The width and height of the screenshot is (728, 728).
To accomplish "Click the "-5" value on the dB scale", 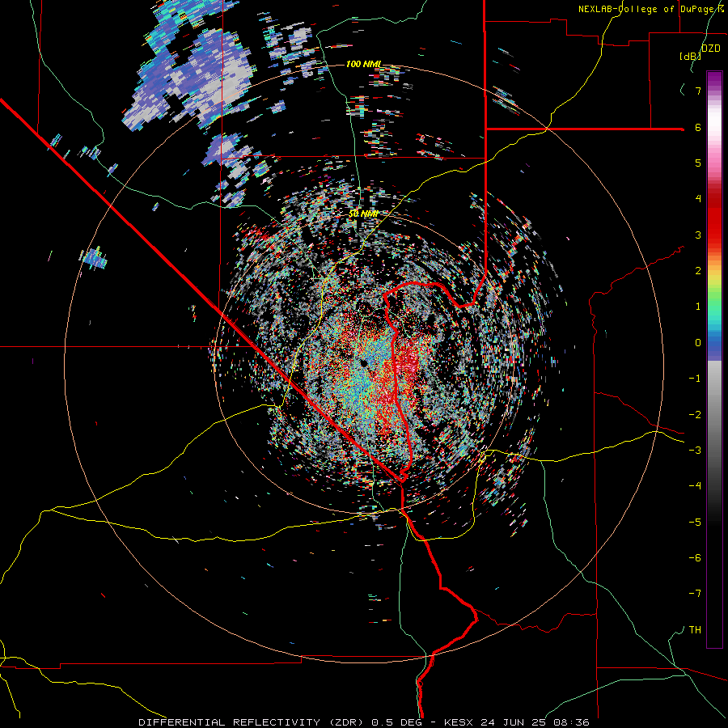I will tap(695, 523).
